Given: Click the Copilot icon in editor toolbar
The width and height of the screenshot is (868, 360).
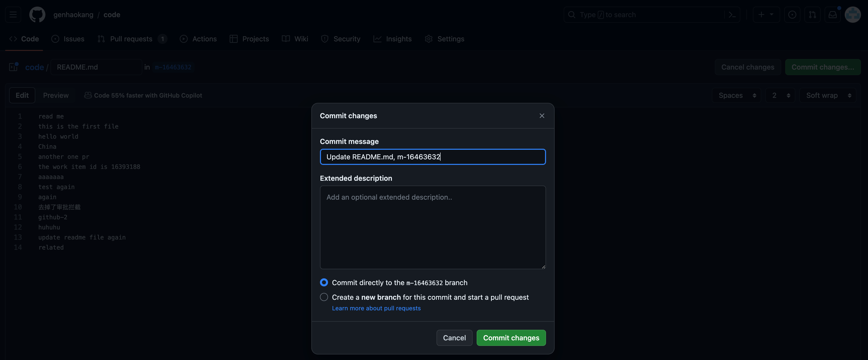Looking at the screenshot, I should click(88, 95).
